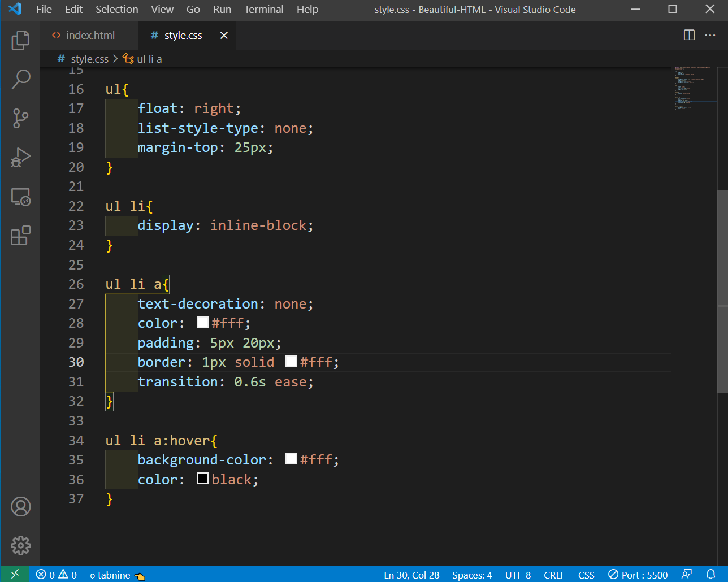Click 'float: right;' on line 17
728x582 pixels.
[x=189, y=108]
